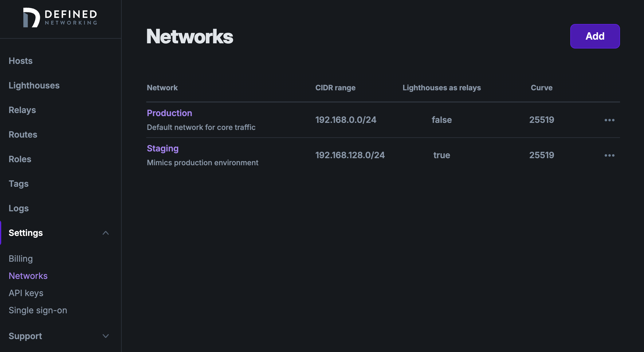Open the API keys settings
This screenshot has height=352, width=644.
(26, 293)
